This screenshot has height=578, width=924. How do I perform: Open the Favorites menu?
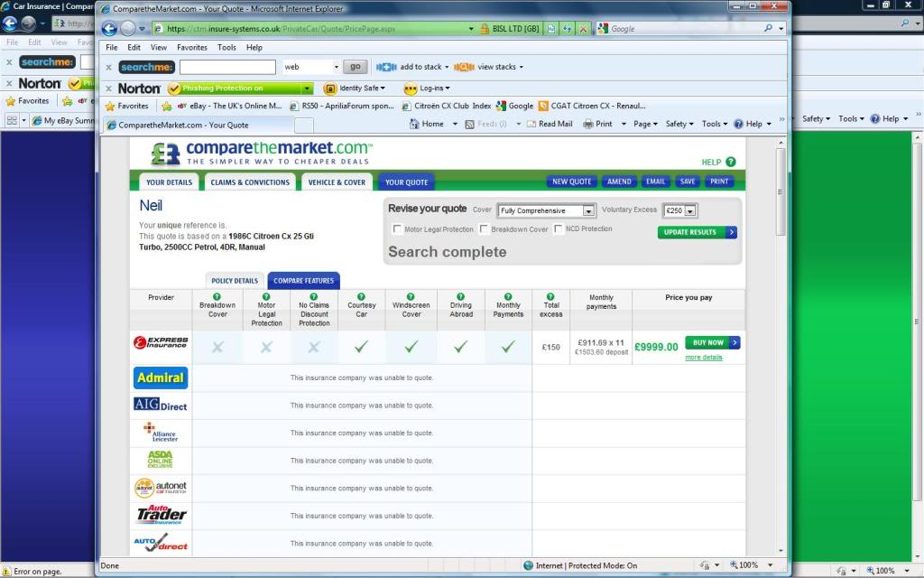192,47
